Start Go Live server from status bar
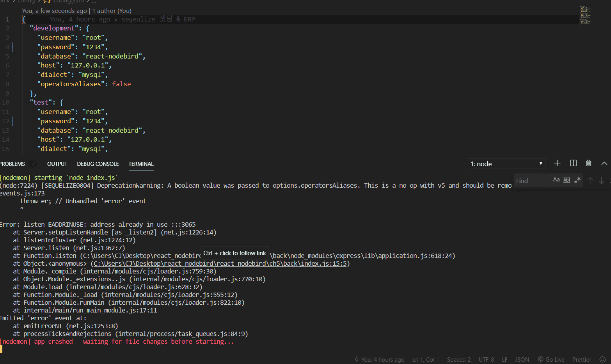The height and width of the screenshot is (364, 611). click(551, 359)
